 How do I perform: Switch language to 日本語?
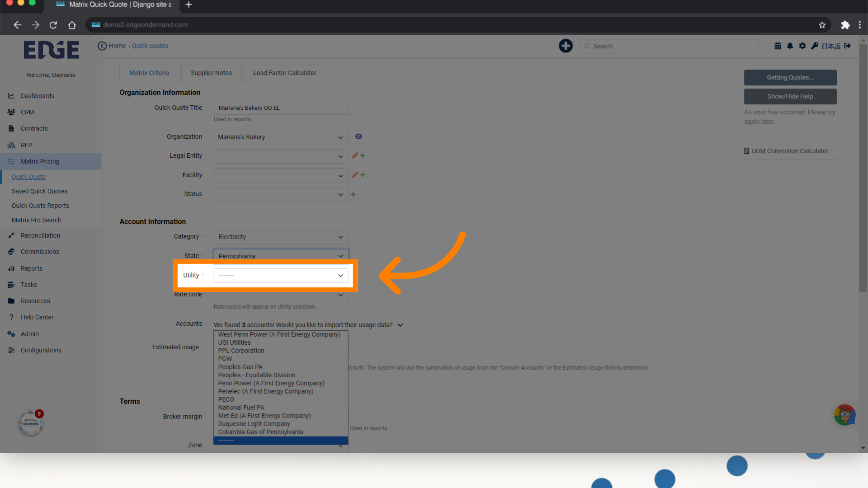click(831, 46)
